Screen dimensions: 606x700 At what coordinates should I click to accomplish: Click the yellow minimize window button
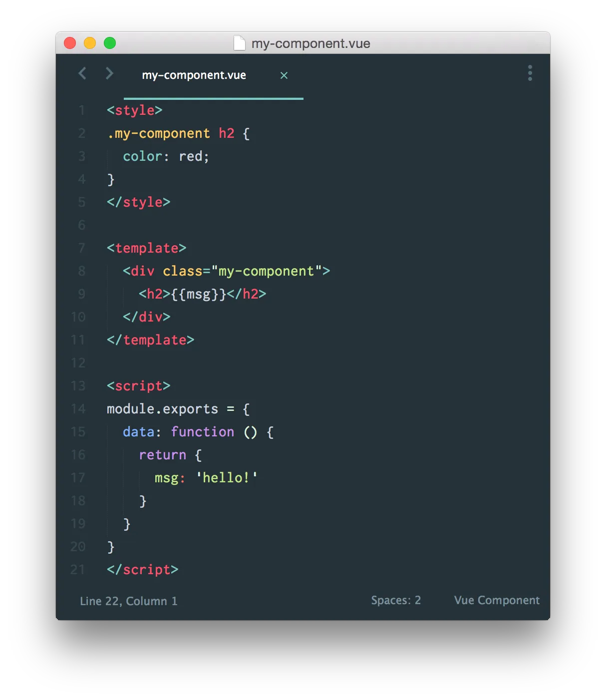point(90,43)
